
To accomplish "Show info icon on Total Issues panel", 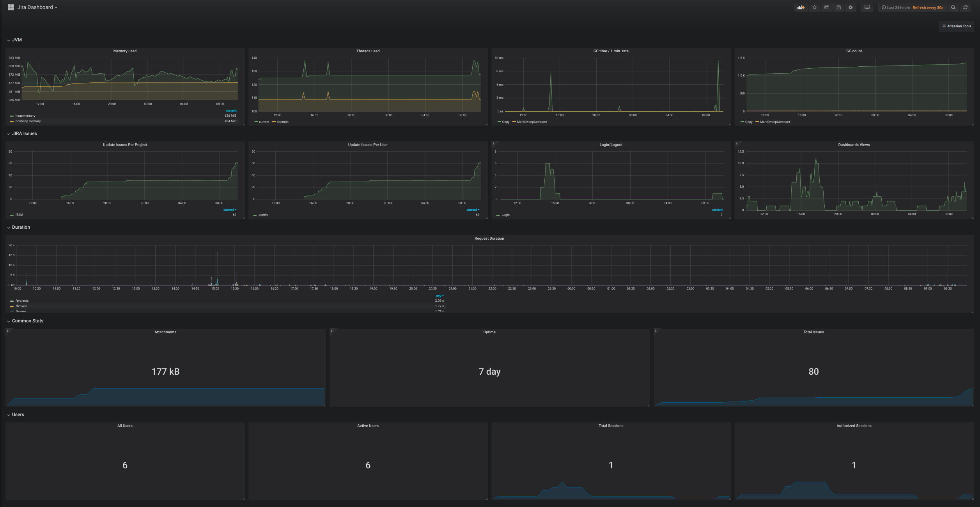I will [x=656, y=331].
